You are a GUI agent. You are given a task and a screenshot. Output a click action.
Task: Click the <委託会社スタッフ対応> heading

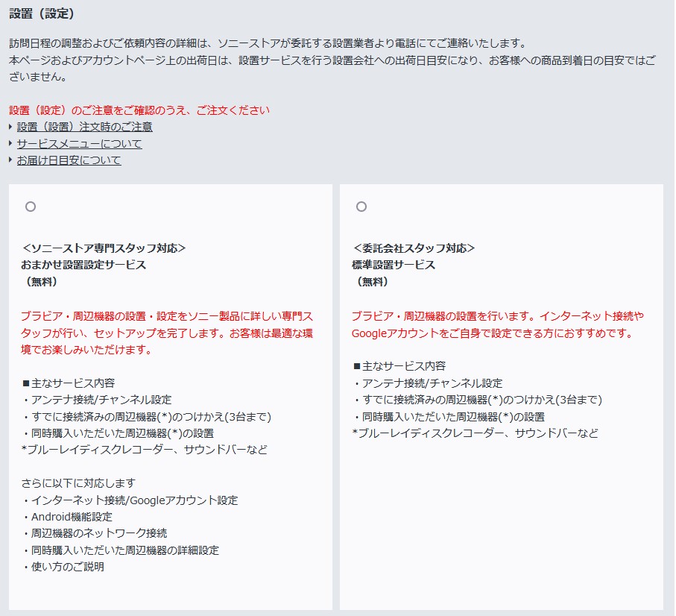(x=414, y=248)
